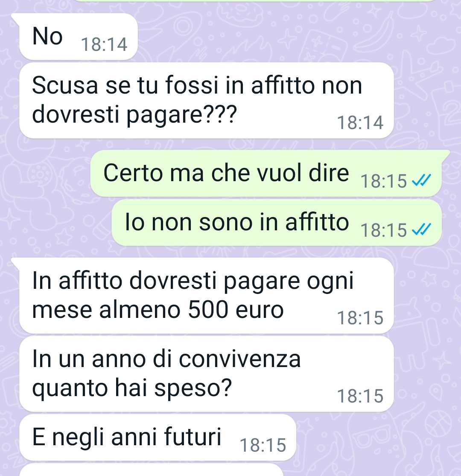Tap the "Certo ma che vuol dire" message
461x476 pixels.
click(266, 173)
